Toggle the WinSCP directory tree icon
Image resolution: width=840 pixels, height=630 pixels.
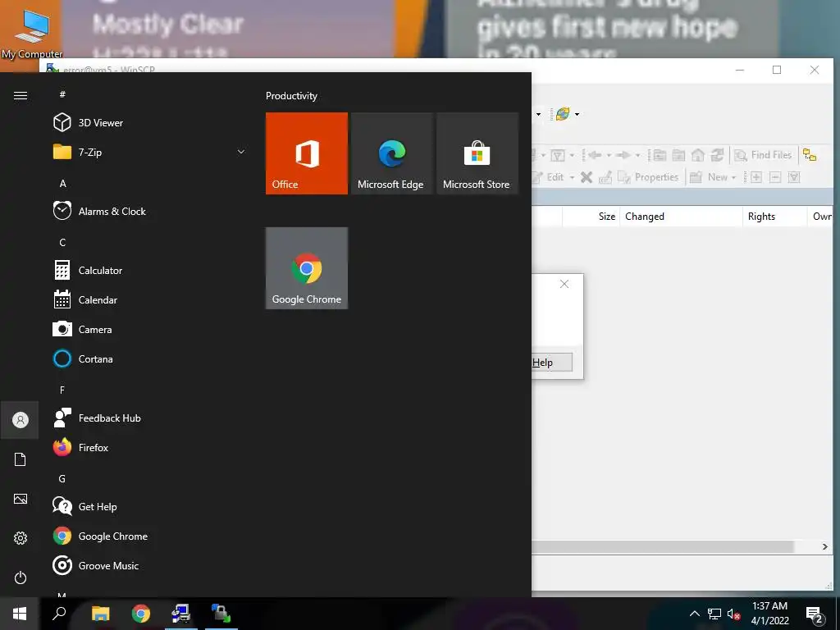pos(810,155)
